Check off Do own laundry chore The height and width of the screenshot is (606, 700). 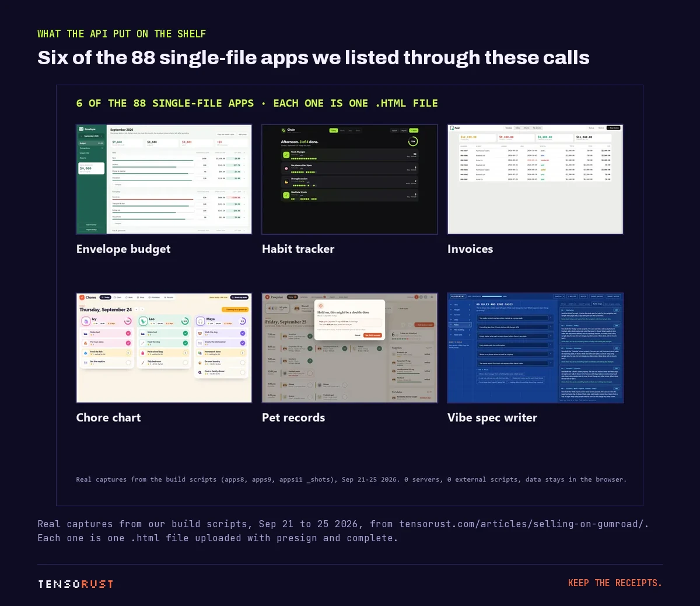pyautogui.click(x=243, y=363)
